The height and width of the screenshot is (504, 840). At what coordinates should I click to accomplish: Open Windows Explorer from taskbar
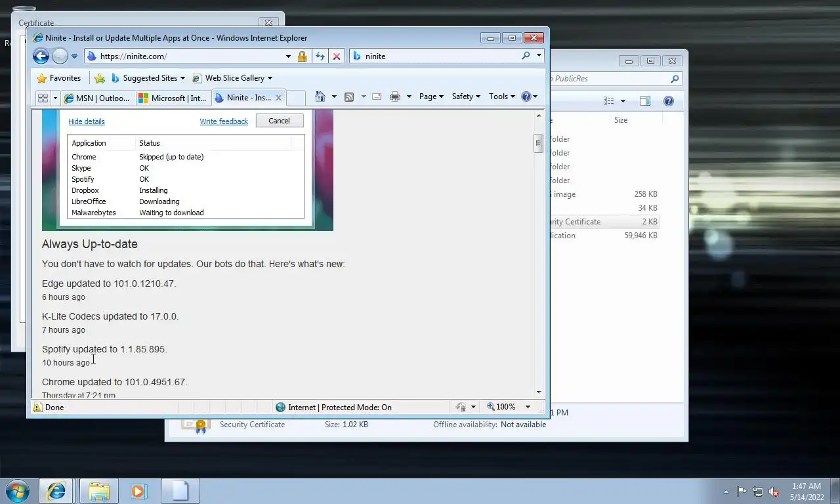(x=98, y=491)
